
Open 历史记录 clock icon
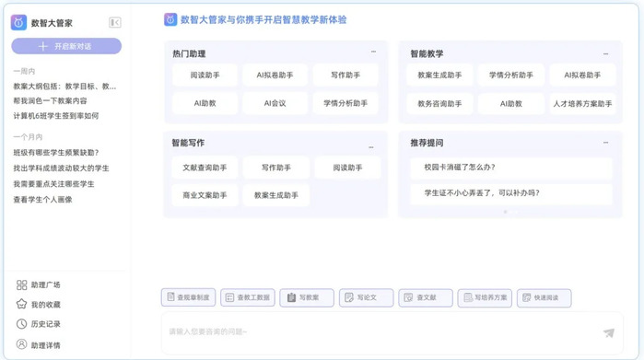click(21, 324)
